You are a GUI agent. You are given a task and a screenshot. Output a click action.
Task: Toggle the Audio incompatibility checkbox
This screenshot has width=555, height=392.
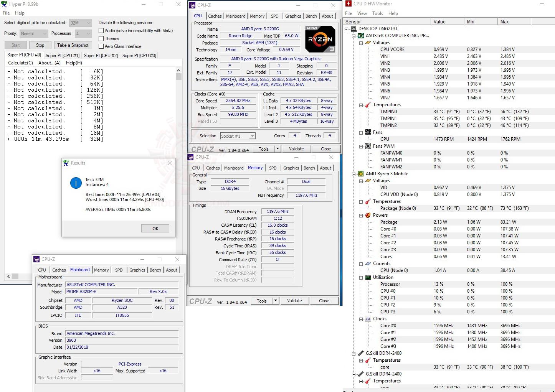pyautogui.click(x=101, y=30)
